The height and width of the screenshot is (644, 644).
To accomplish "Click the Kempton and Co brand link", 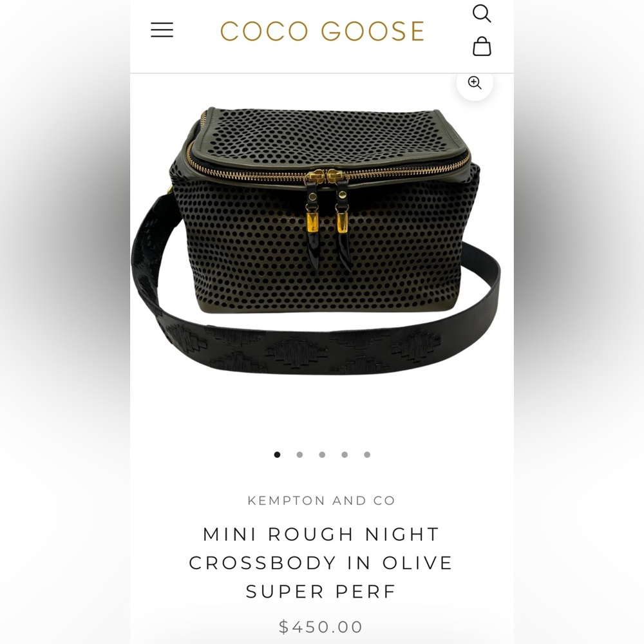I will click(321, 500).
